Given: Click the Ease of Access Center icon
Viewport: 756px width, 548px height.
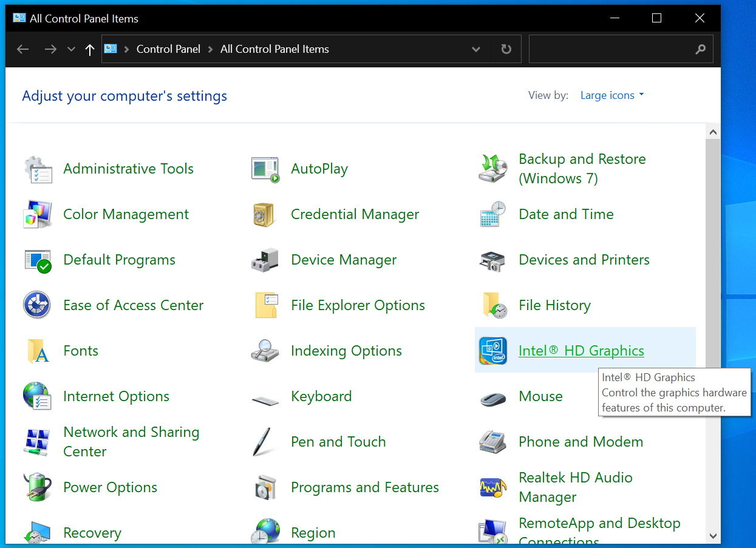Looking at the screenshot, I should 37,305.
